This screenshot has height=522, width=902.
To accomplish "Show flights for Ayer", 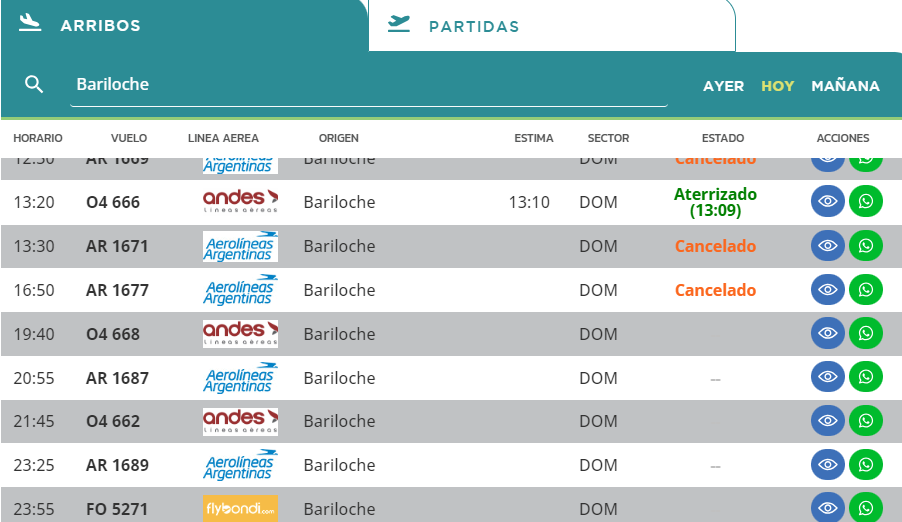I will coord(723,86).
